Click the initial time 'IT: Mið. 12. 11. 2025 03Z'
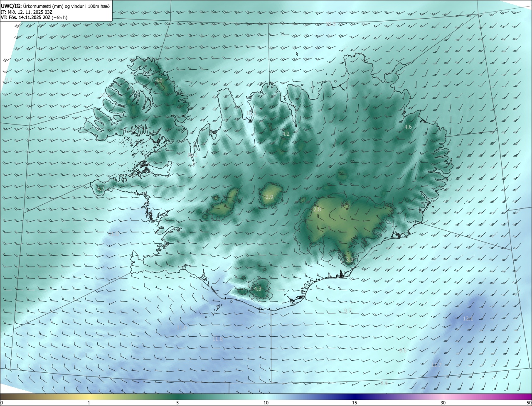532x406 pixels. click(26, 12)
